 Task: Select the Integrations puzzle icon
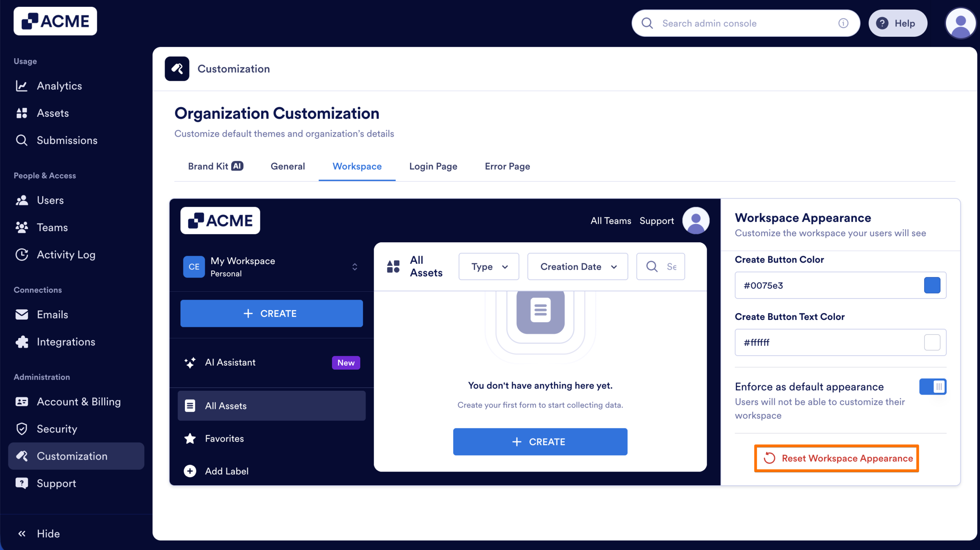coord(22,341)
